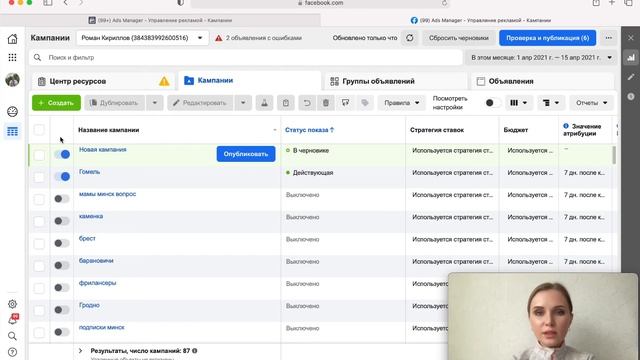Click the green Создать button

tap(56, 103)
